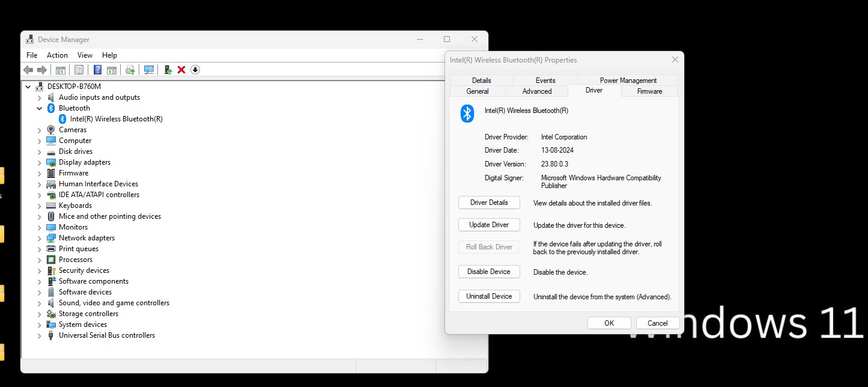Click Scan for hardware changes icon
The image size is (868, 387).
(x=149, y=70)
